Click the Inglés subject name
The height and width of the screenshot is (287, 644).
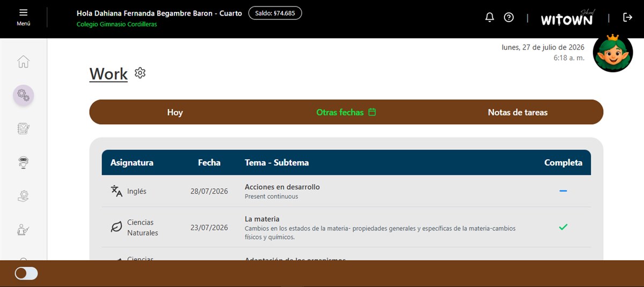[x=137, y=191]
